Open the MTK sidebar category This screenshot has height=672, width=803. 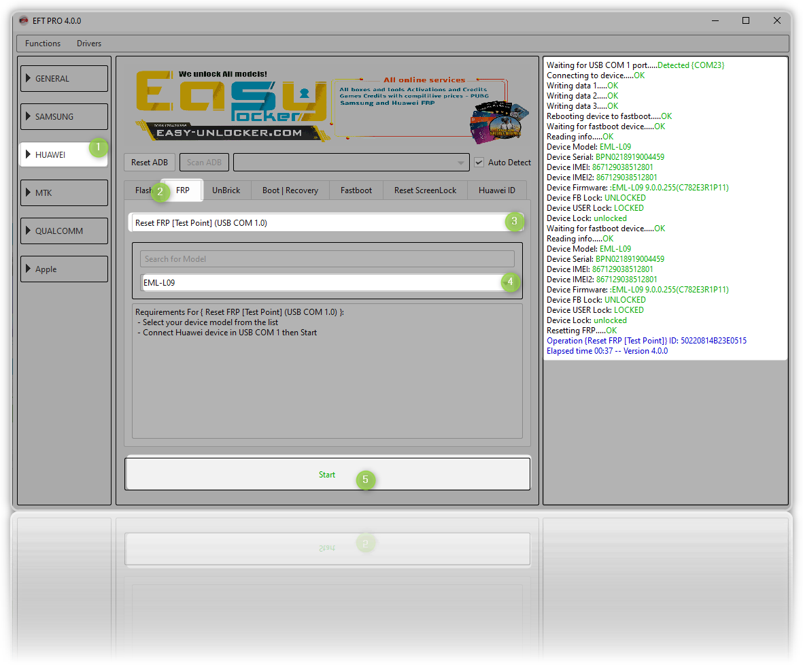[x=64, y=192]
